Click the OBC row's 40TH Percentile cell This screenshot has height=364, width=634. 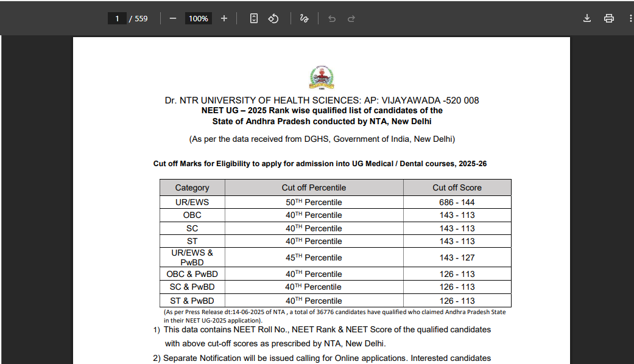[314, 215]
